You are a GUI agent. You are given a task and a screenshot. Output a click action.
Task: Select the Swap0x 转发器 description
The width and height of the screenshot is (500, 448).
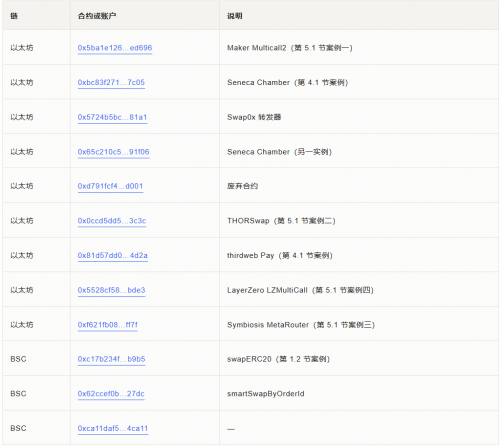254,117
